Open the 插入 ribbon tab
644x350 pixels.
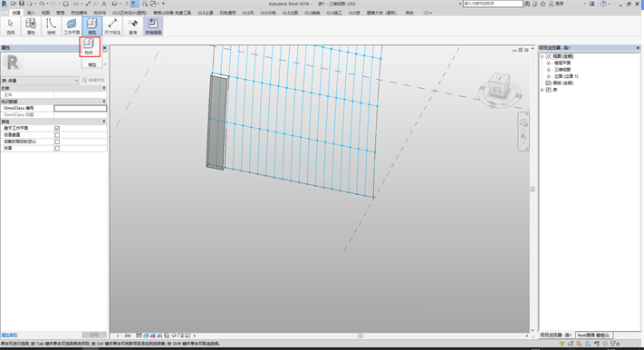click(31, 13)
